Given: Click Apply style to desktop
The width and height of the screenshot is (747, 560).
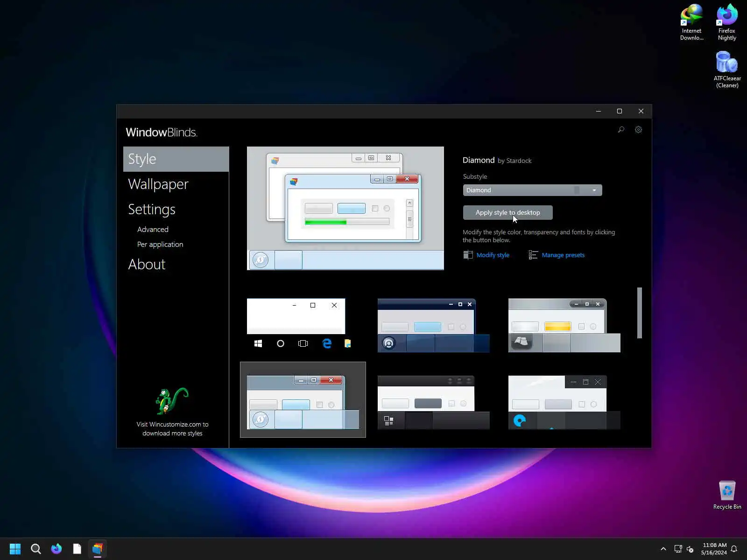Looking at the screenshot, I should point(508,212).
